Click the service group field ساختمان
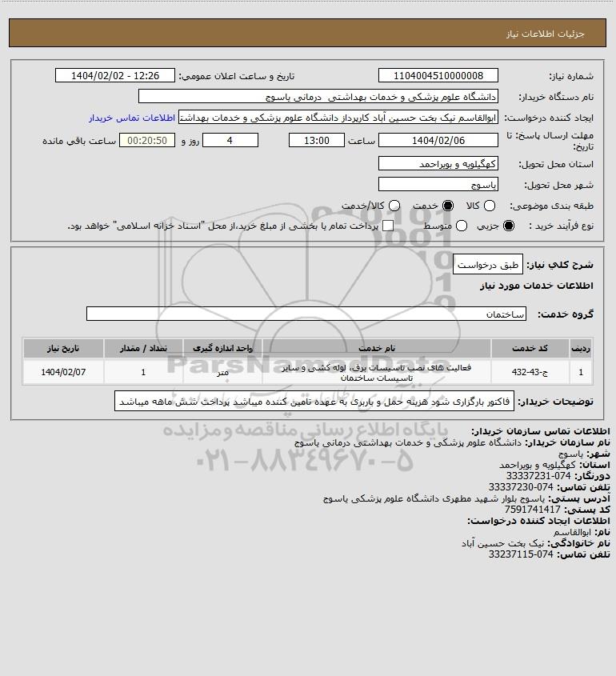This screenshot has height=676, width=616. point(306,314)
